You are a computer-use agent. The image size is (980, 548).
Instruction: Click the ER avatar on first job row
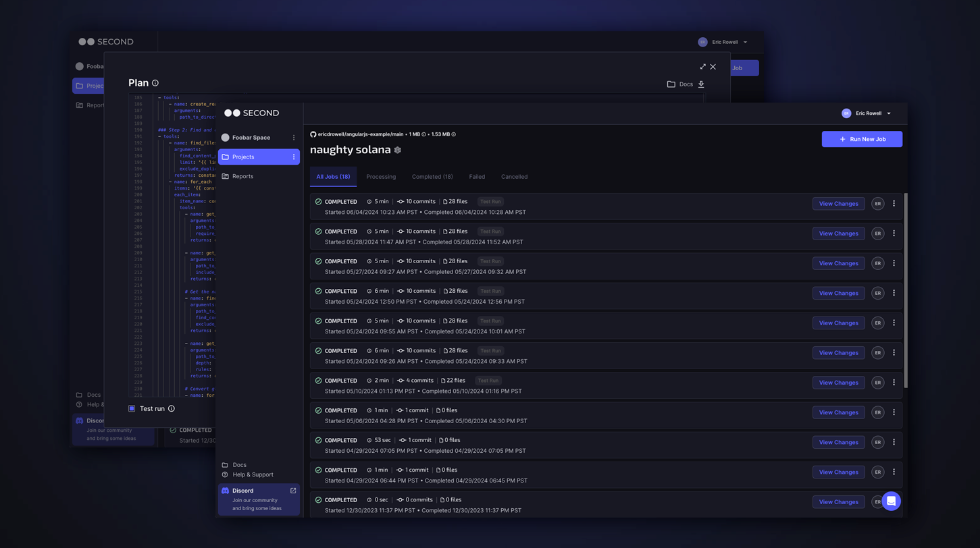pos(877,204)
